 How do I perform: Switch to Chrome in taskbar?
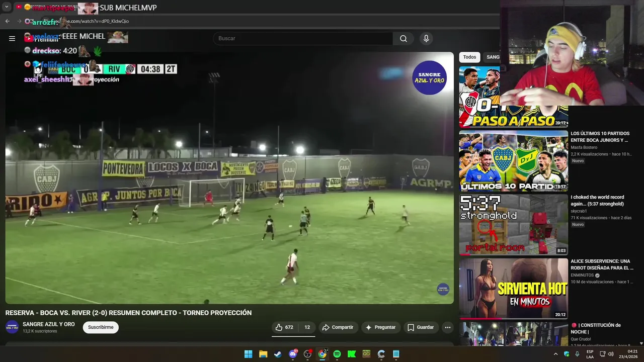point(322,354)
